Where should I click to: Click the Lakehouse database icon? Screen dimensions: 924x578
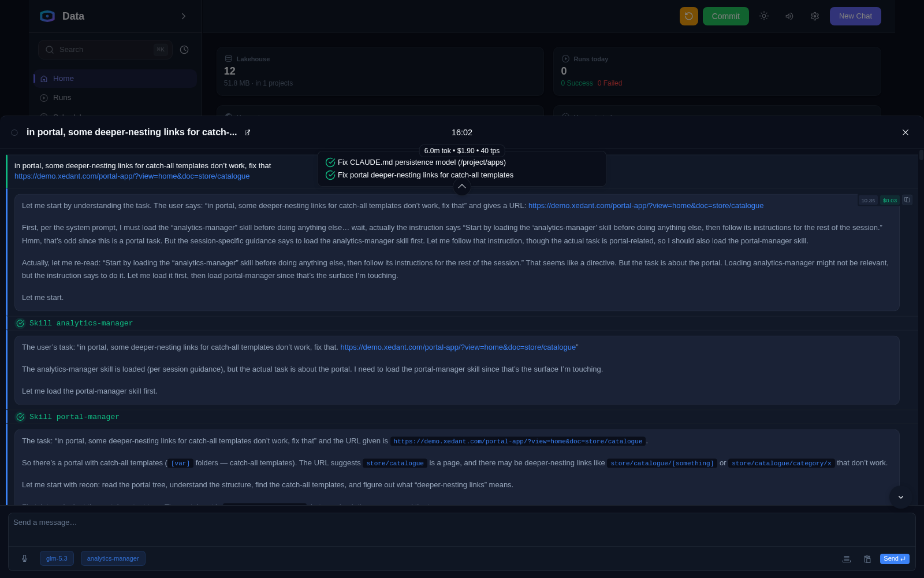(229, 58)
